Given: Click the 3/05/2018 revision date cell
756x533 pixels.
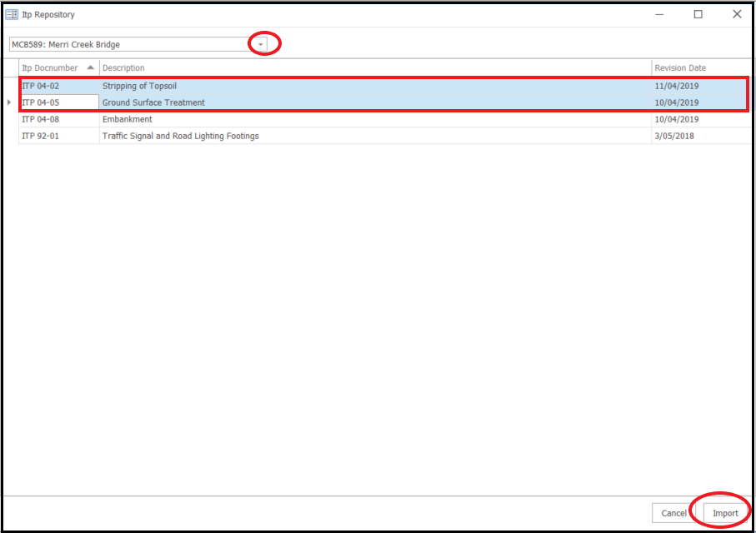Looking at the screenshot, I should [674, 136].
